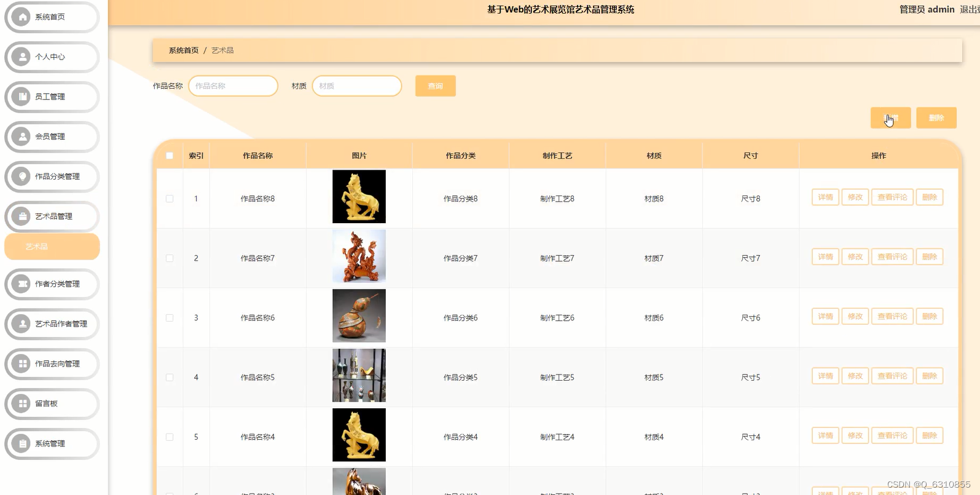
Task: Open 详情 for 作品名称8
Action: 825,197
